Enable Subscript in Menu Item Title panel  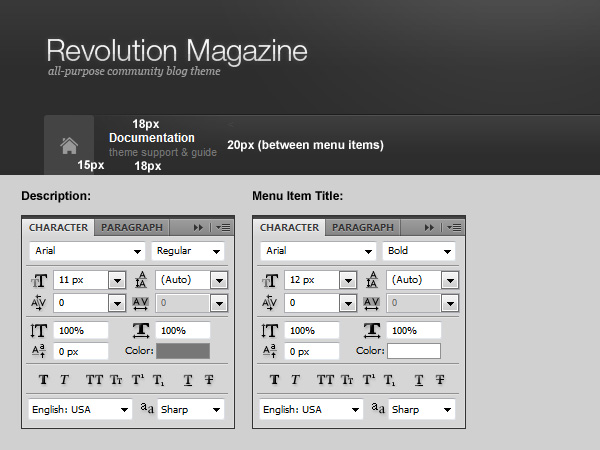(389, 380)
